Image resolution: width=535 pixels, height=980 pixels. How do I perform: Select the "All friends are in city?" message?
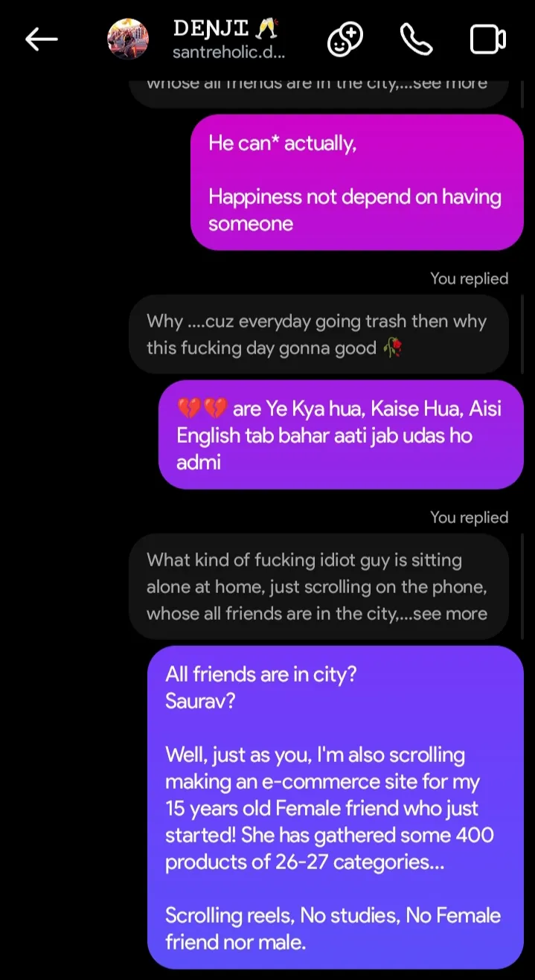pyautogui.click(x=336, y=807)
